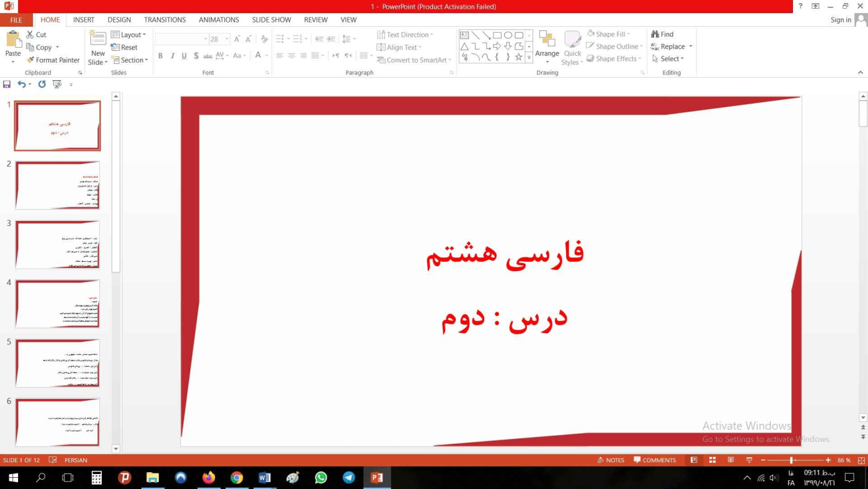
Task: Click the zoom slider in status bar
Action: click(x=792, y=460)
